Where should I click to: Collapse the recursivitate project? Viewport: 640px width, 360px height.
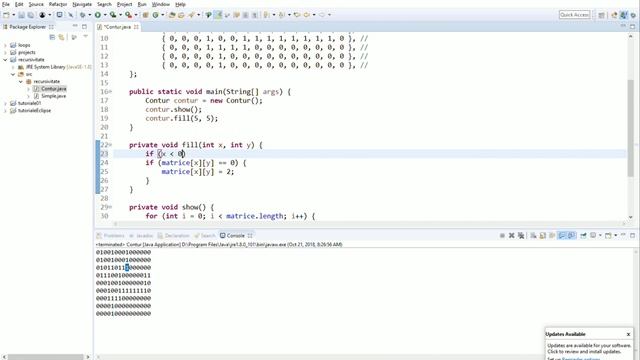(5, 60)
